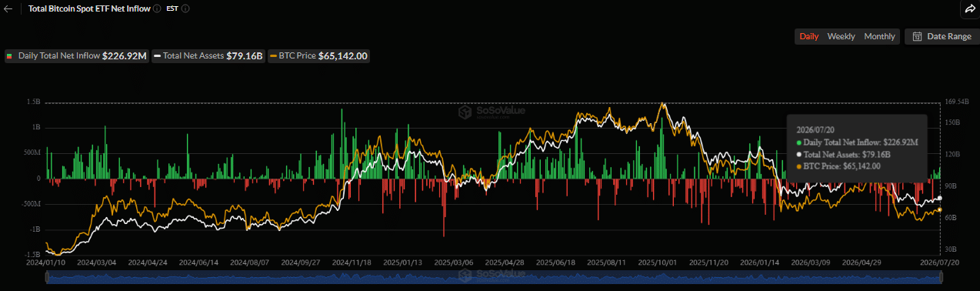The height and width of the screenshot is (291, 980).
Task: Click the -1.5B left axis label
Action: point(32,255)
